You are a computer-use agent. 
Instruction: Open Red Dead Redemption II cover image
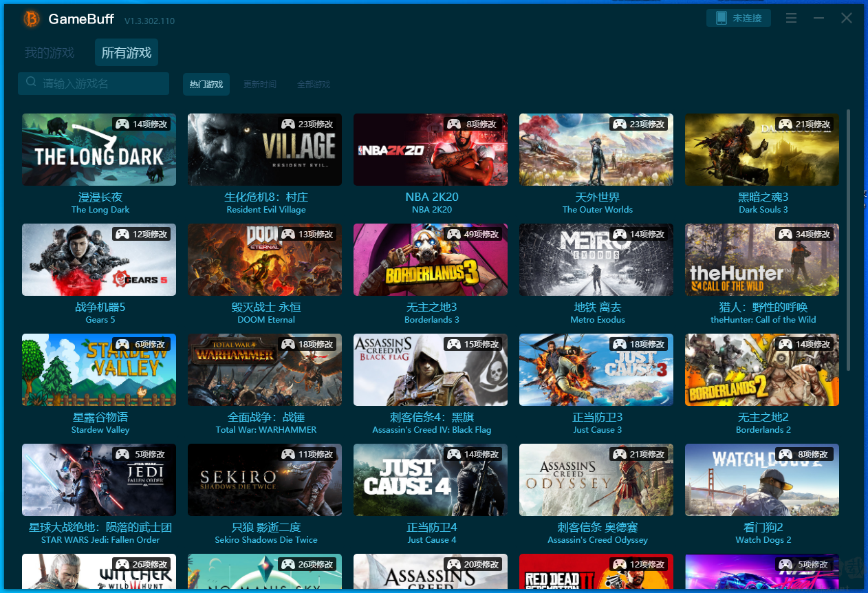(x=596, y=571)
